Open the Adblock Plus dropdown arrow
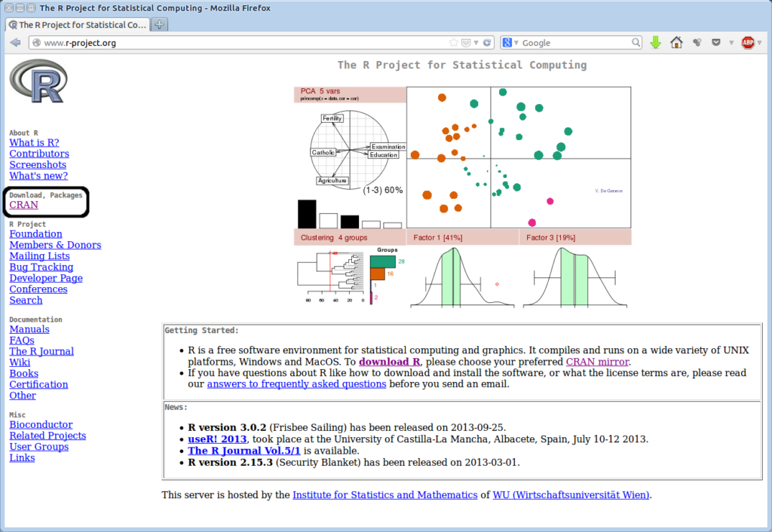Image resolution: width=772 pixels, height=532 pixels. point(760,43)
